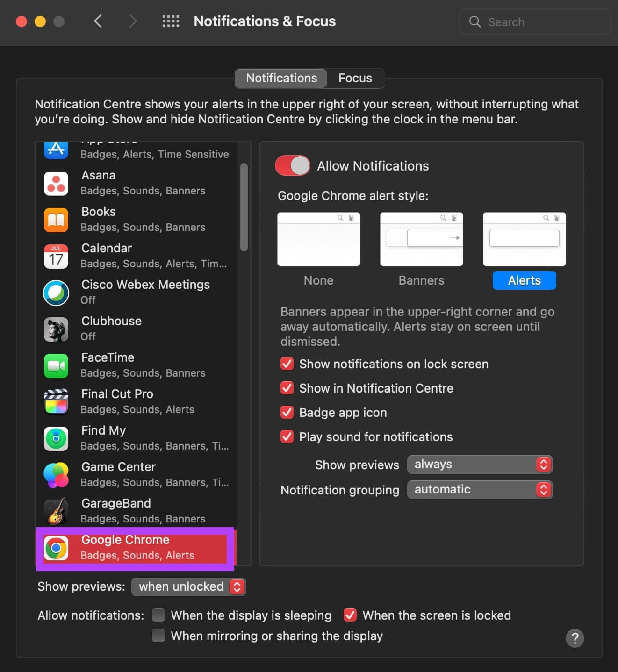The width and height of the screenshot is (618, 672).
Task: Select Books in the app list
Action: point(136,220)
